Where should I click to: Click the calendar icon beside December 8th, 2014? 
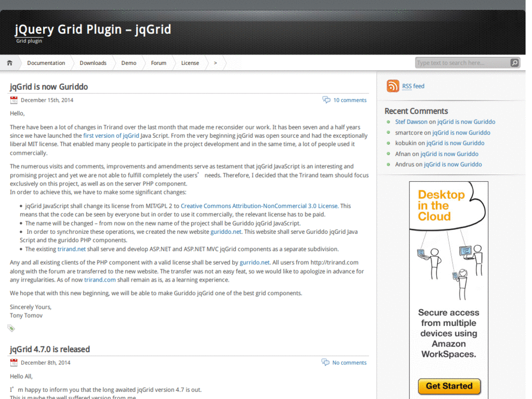point(14,363)
